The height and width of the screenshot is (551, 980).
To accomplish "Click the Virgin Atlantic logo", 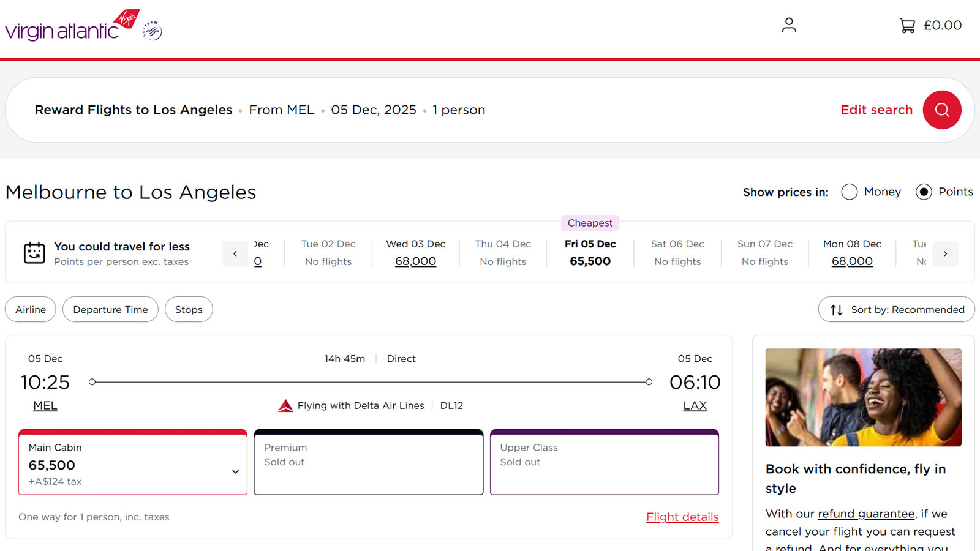I will pyautogui.click(x=72, y=26).
